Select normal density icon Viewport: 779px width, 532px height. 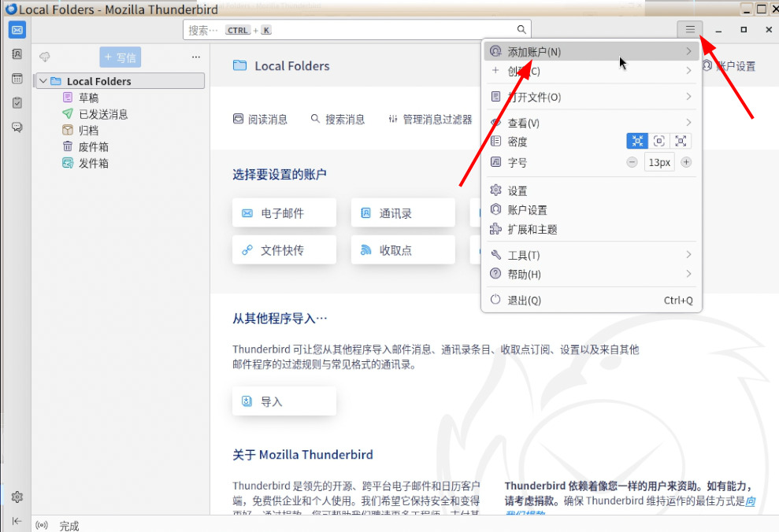coord(658,141)
